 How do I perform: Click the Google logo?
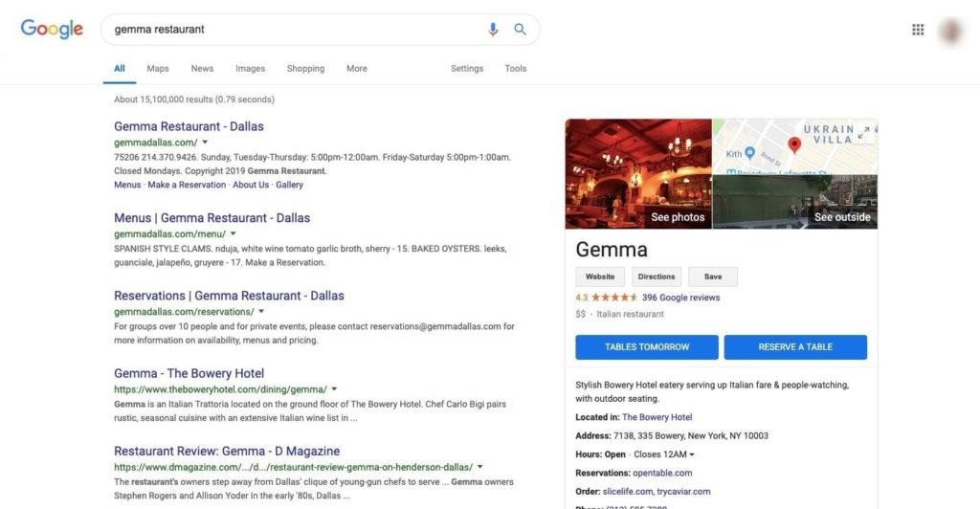[52, 29]
